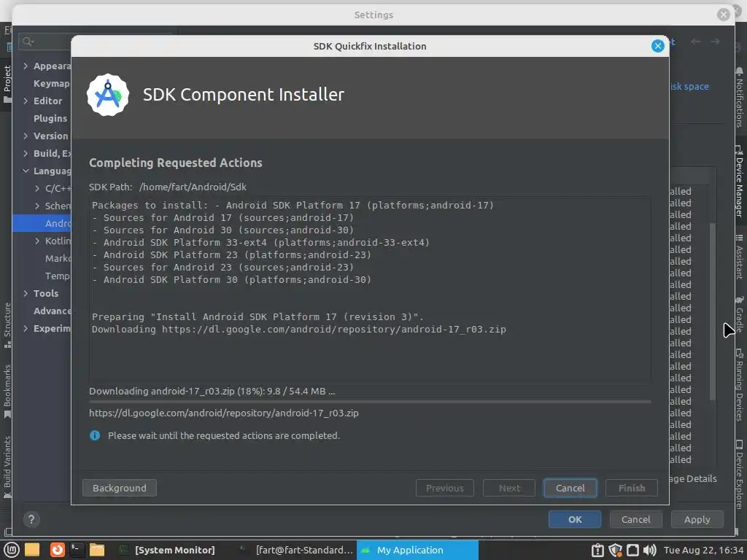
Task: Send the installation to Background
Action: click(x=119, y=488)
